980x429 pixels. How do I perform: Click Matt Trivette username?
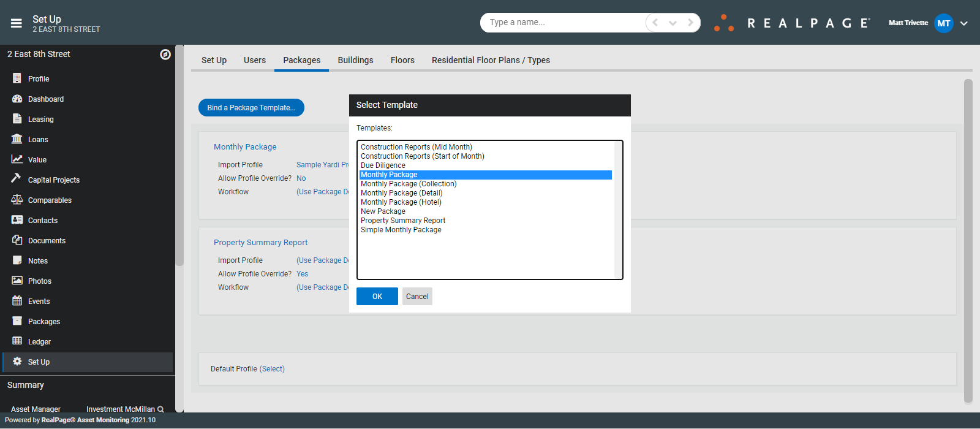[908, 23]
